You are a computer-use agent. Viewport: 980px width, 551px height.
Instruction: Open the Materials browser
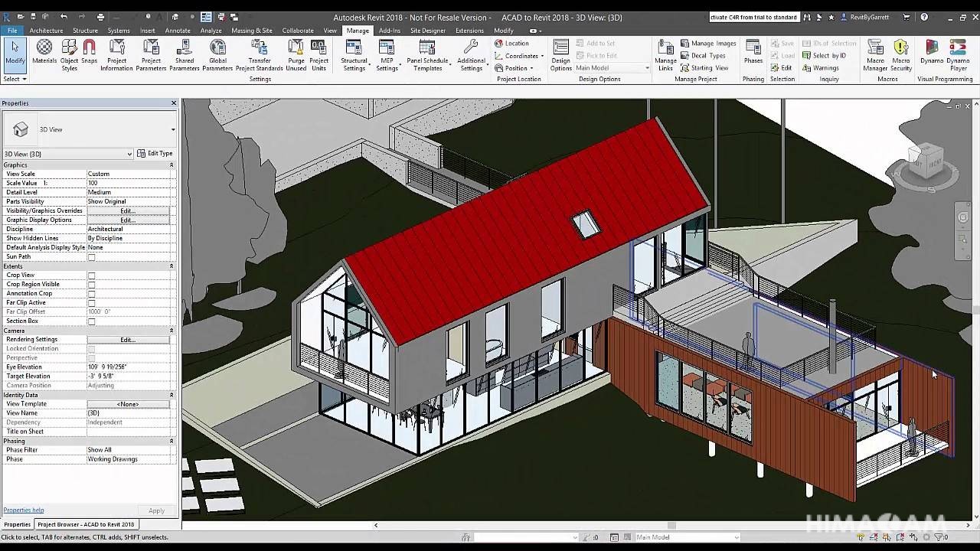[44, 54]
